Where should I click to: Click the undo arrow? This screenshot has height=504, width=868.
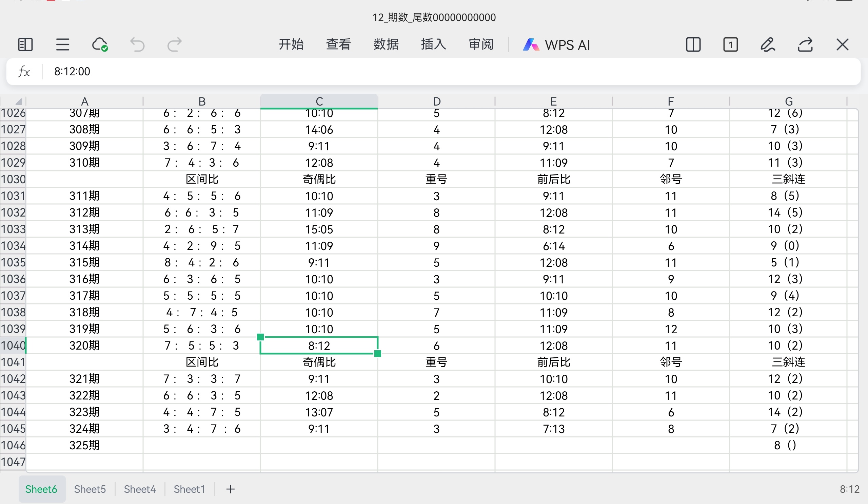pyautogui.click(x=137, y=45)
